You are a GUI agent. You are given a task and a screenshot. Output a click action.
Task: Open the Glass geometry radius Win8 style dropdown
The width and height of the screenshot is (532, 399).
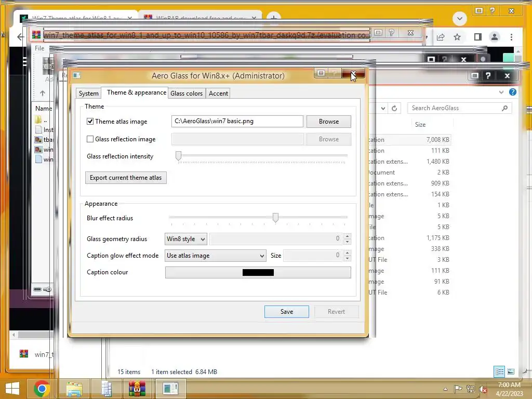185,239
